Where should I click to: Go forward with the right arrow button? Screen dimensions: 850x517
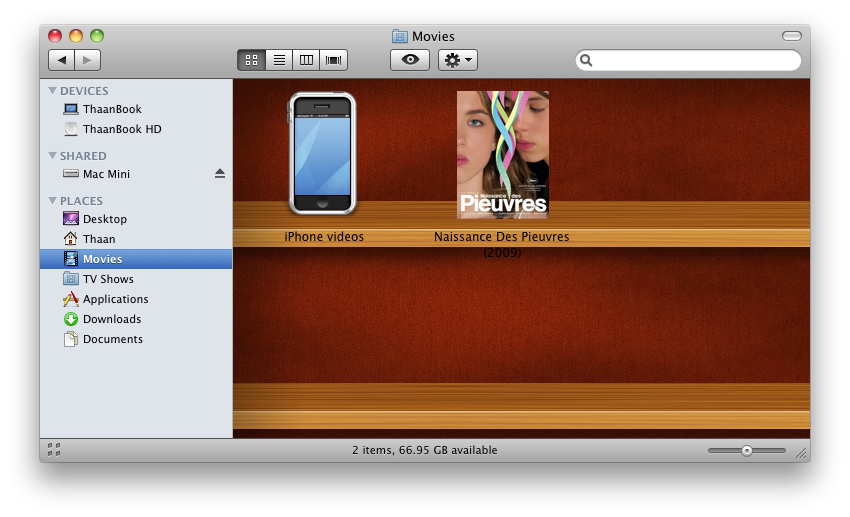pos(87,60)
